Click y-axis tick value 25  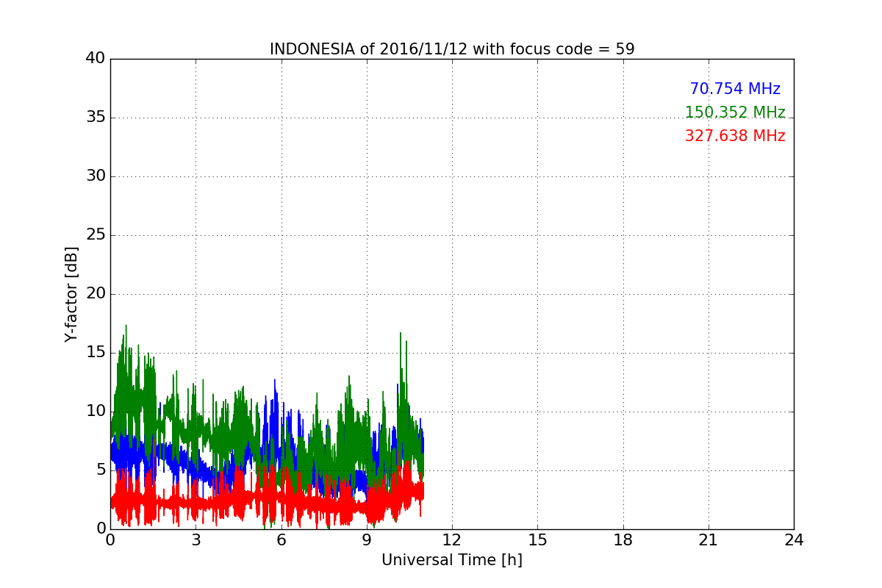click(x=96, y=235)
